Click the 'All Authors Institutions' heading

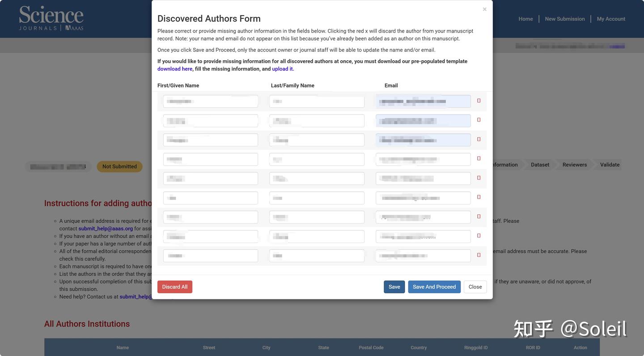(87, 324)
